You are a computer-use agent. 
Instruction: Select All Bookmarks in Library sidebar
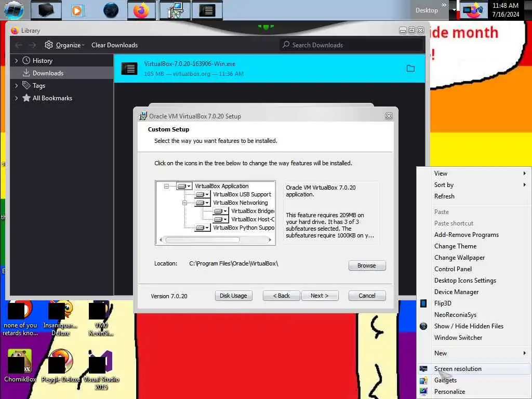tap(52, 98)
